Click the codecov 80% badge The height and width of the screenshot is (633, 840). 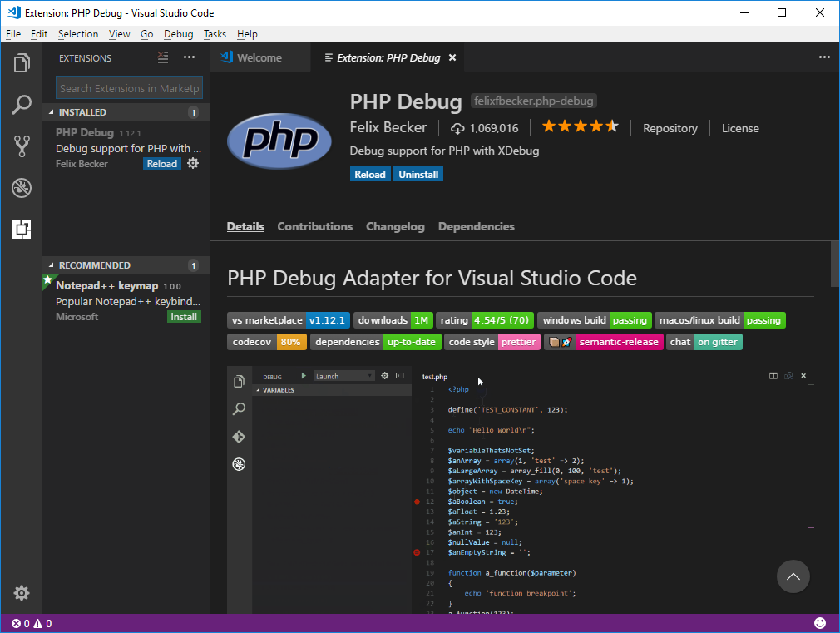(267, 342)
